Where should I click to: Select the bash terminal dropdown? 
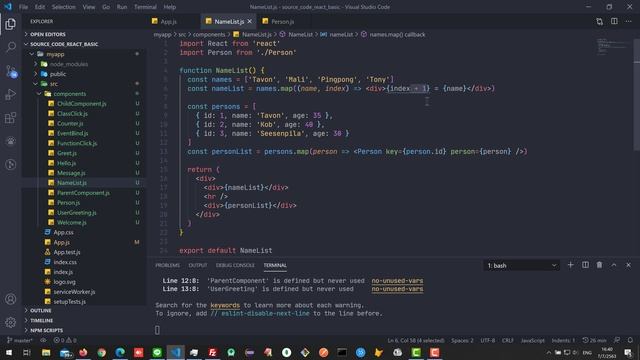(x=521, y=265)
